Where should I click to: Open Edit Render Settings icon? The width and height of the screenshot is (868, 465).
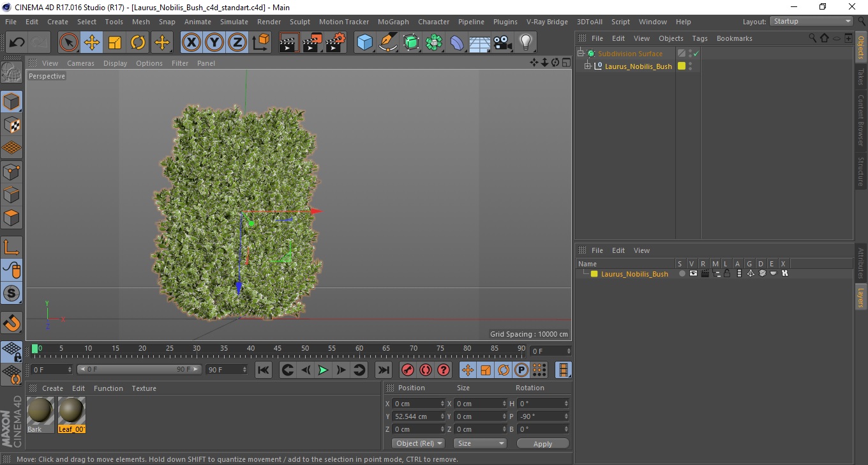coord(336,43)
